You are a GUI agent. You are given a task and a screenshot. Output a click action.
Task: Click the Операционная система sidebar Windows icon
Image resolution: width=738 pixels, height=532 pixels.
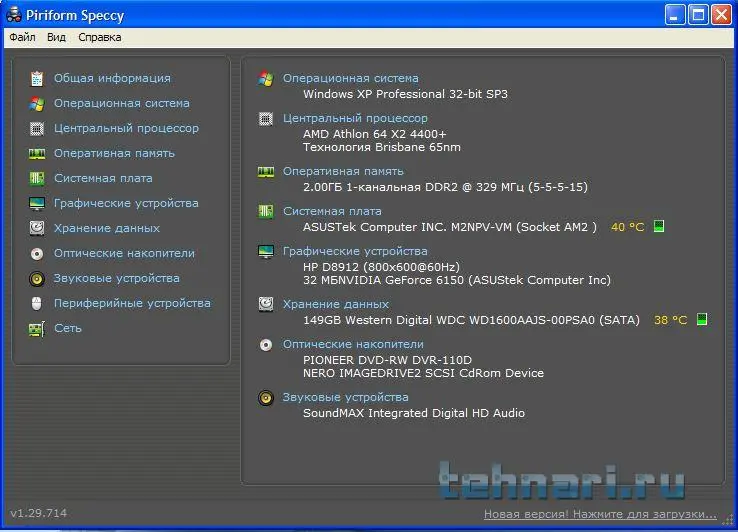pyautogui.click(x=37, y=104)
